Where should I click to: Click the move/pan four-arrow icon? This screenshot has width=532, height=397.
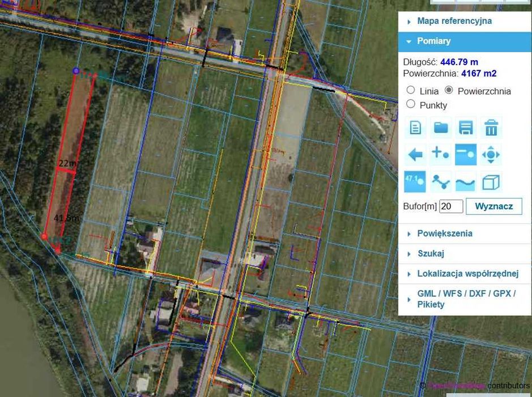click(491, 154)
